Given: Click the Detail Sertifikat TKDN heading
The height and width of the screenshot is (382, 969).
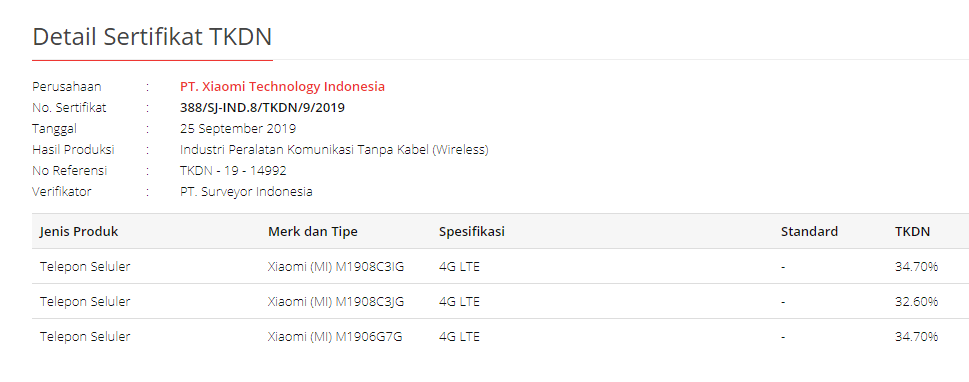Looking at the screenshot, I should point(152,37).
